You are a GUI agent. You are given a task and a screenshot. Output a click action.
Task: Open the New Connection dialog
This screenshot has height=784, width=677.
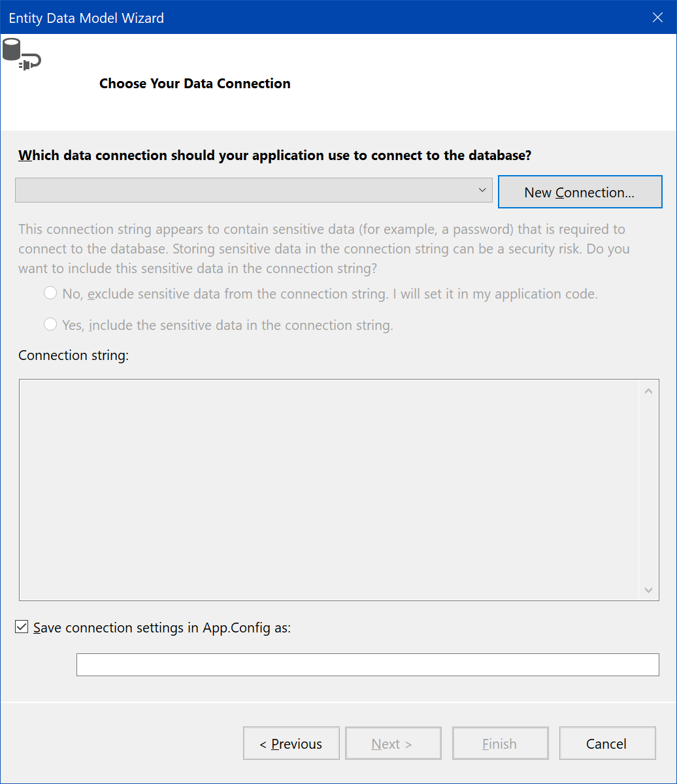[x=580, y=192]
